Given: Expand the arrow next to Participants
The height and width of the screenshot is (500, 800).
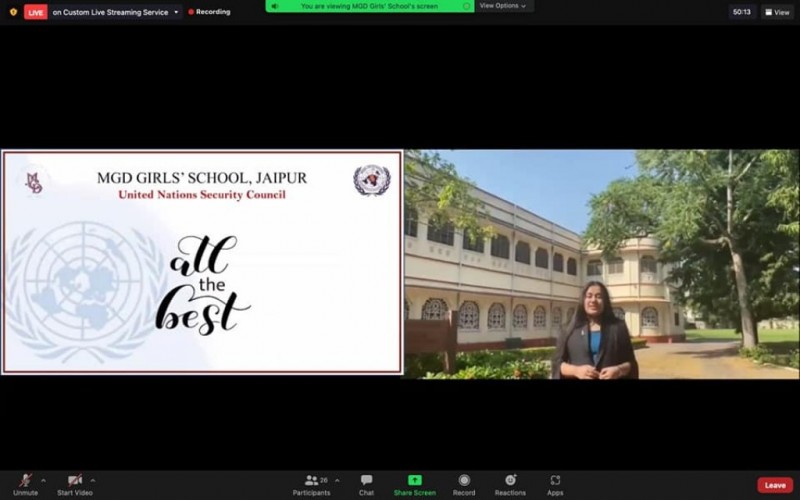Looking at the screenshot, I should 337,481.
